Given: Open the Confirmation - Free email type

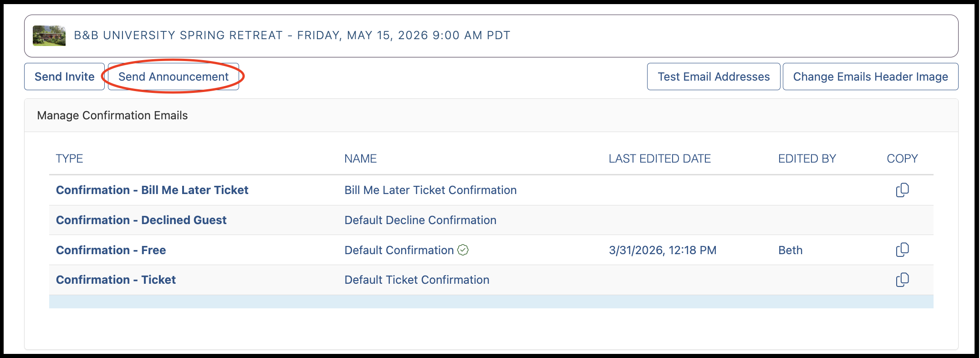Looking at the screenshot, I should pos(111,250).
